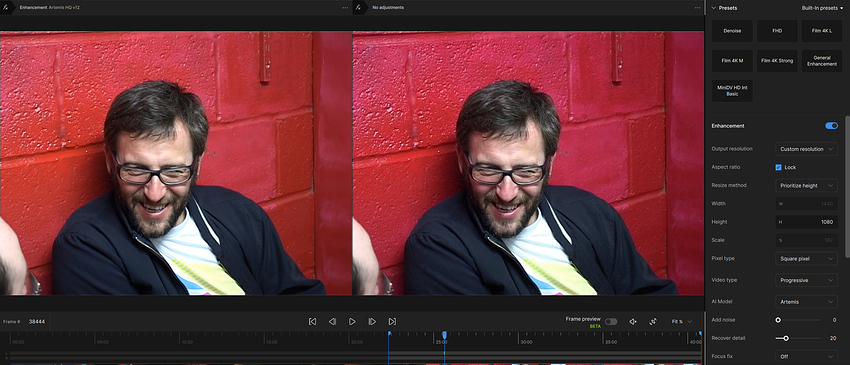Open the Pixel type dropdown
Screen dimensions: 850x365
[806, 259]
